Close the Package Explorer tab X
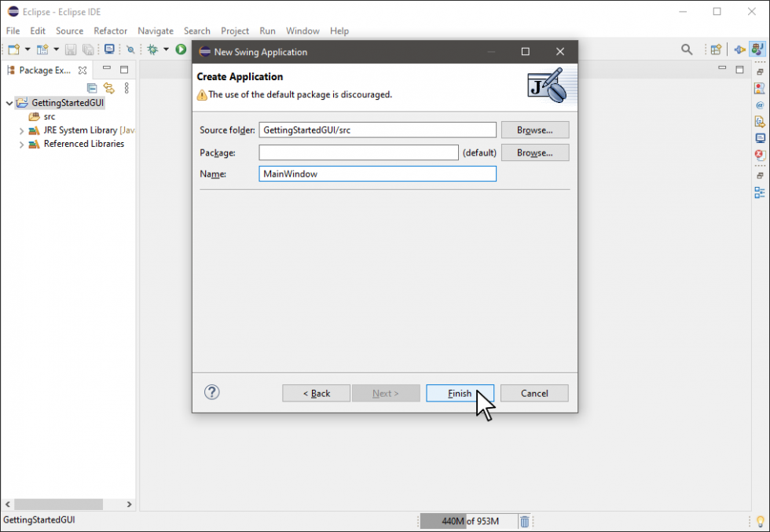 82,70
